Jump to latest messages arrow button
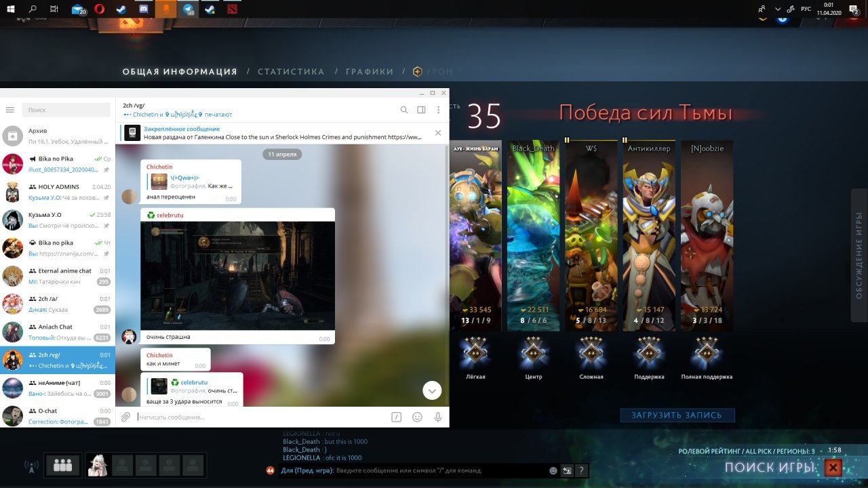The image size is (868, 488). tap(432, 390)
